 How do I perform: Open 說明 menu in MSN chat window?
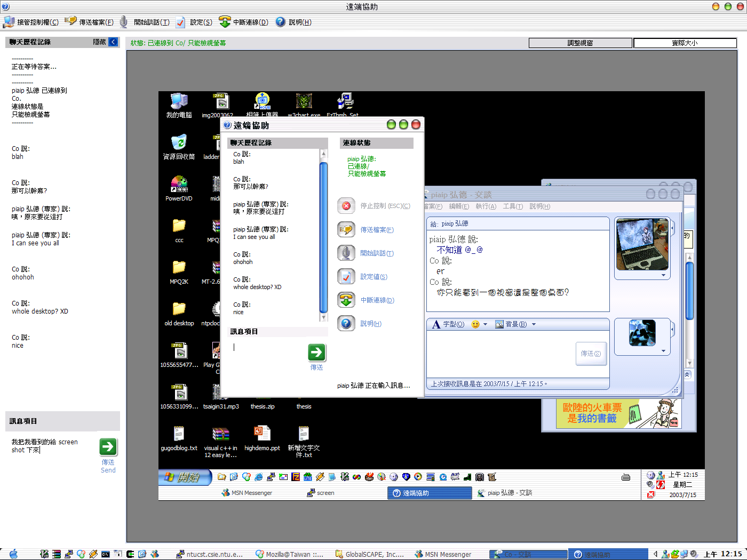click(x=540, y=206)
